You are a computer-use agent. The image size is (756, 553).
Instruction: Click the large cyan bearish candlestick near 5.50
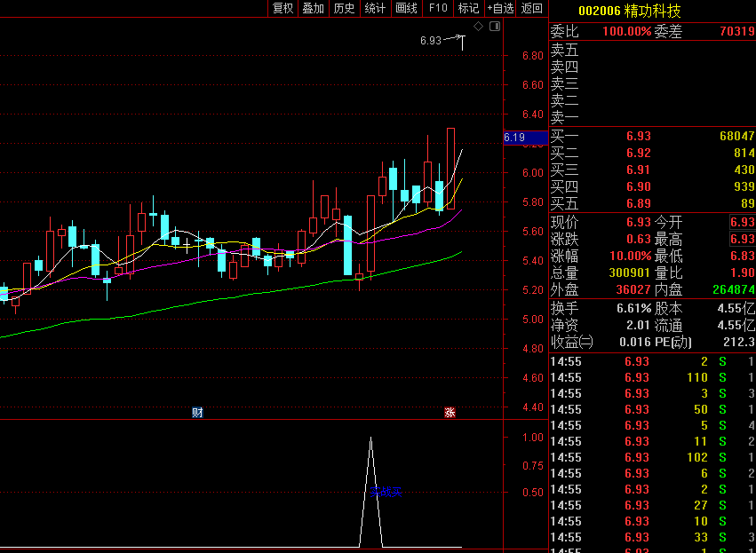click(x=347, y=245)
